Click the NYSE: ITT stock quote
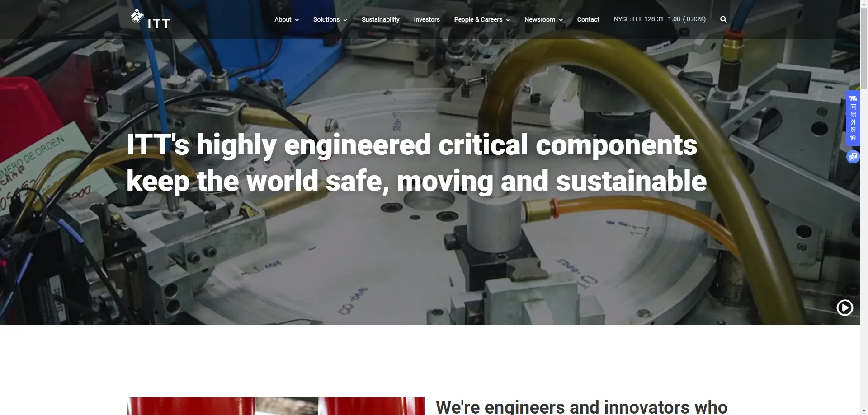The width and height of the screenshot is (868, 415). click(x=660, y=19)
